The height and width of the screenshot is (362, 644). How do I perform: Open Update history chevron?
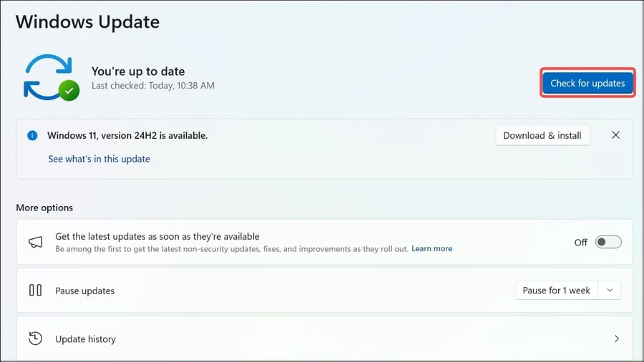pos(617,338)
